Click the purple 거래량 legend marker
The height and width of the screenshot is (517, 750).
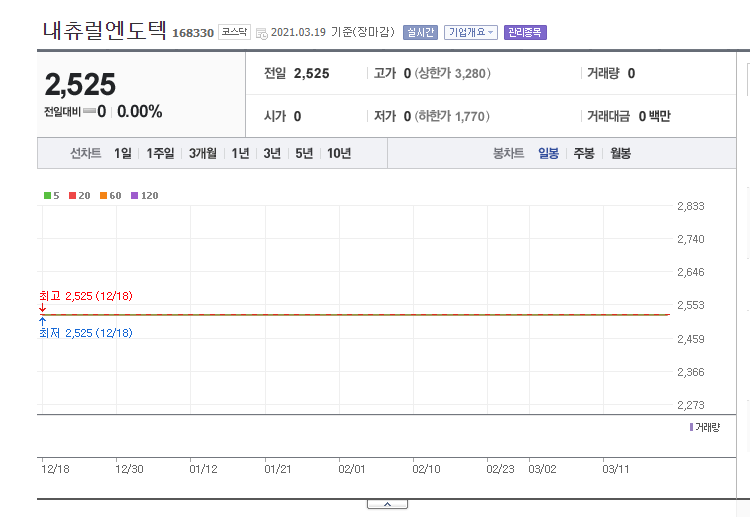[691, 427]
